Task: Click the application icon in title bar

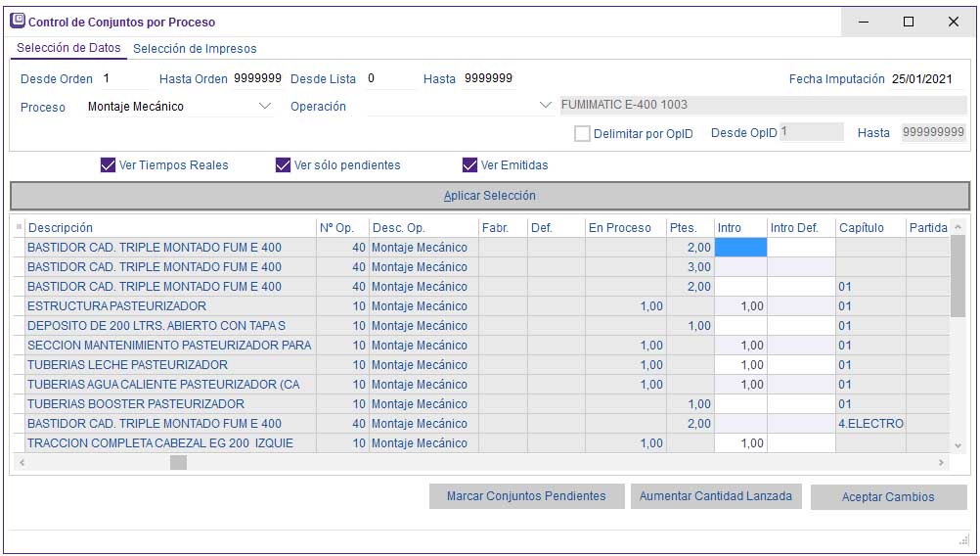Action: (17, 21)
